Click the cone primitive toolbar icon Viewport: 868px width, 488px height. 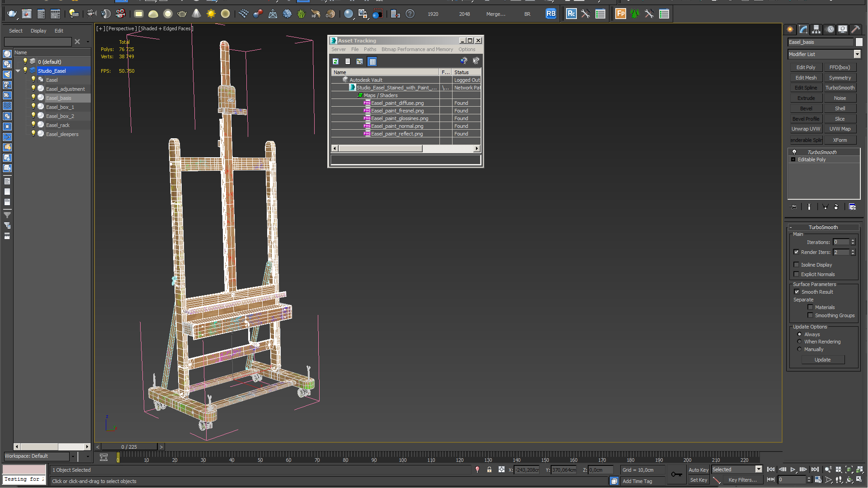click(x=196, y=14)
